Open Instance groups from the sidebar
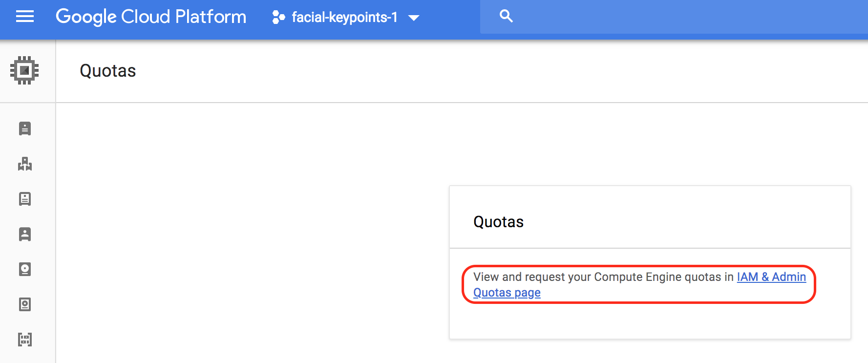The height and width of the screenshot is (363, 868). tap(25, 164)
